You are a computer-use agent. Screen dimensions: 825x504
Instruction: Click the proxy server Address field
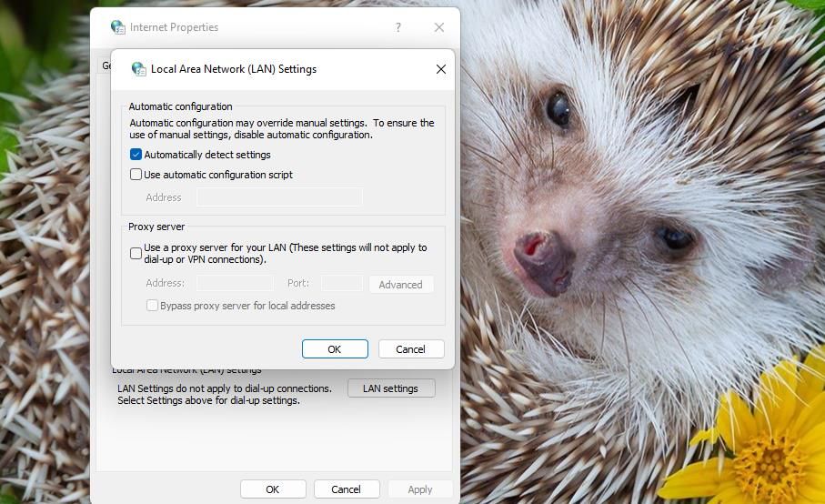click(236, 284)
